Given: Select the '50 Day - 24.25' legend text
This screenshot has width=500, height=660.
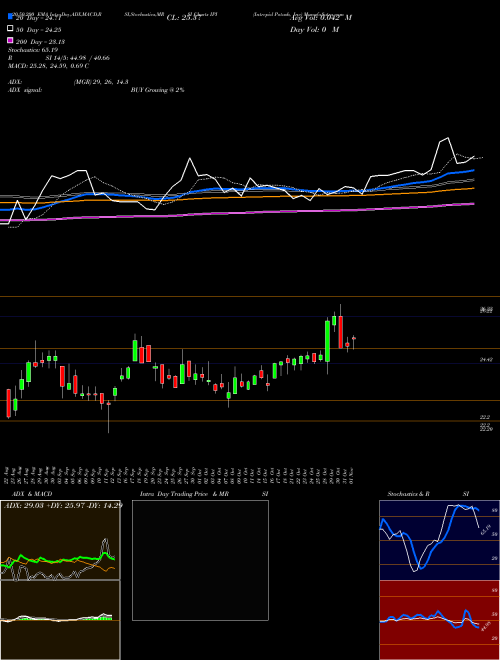Looking at the screenshot, I should click(37, 29).
